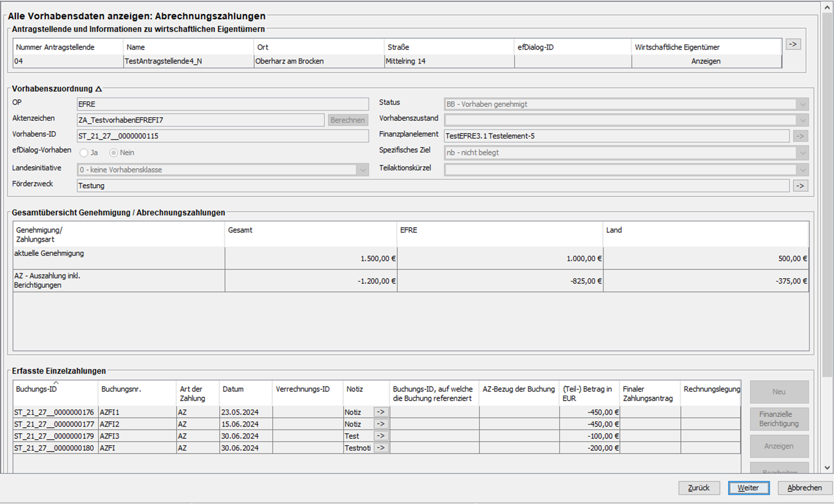The width and height of the screenshot is (834, 504).
Task: Click Finanzplanelement field
Action: pos(616,136)
